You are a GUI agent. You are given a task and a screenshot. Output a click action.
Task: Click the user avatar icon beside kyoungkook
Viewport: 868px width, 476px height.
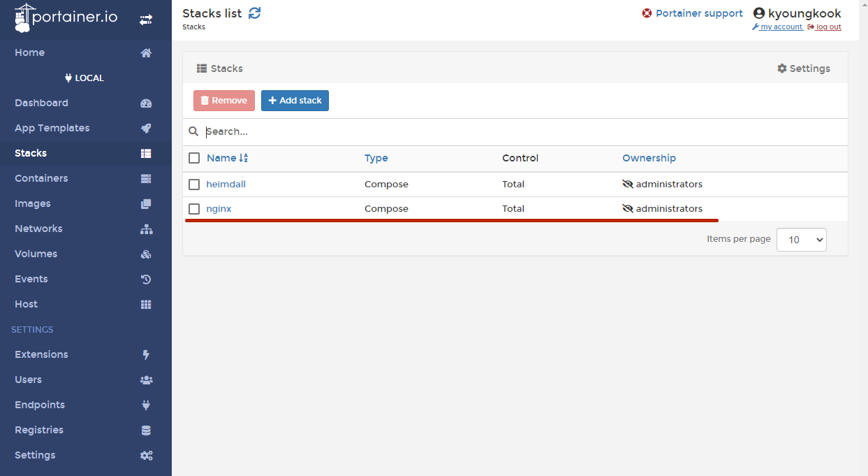[759, 13]
